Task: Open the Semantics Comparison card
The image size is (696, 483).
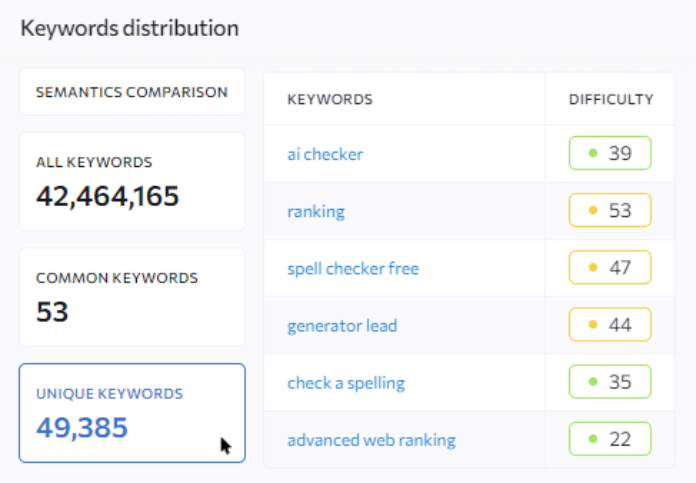Action: pyautogui.click(x=132, y=92)
